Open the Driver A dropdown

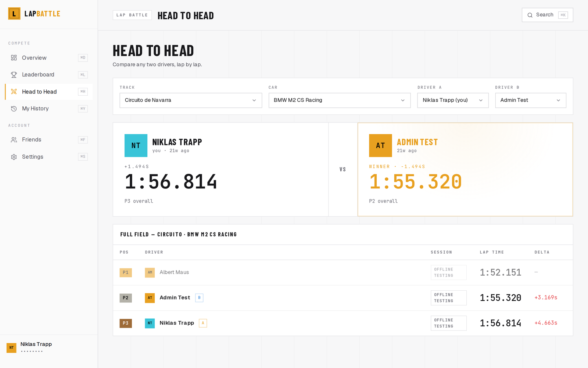pos(453,100)
